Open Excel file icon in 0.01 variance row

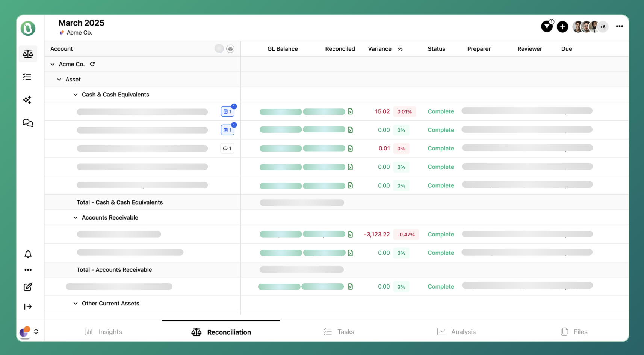pos(350,149)
